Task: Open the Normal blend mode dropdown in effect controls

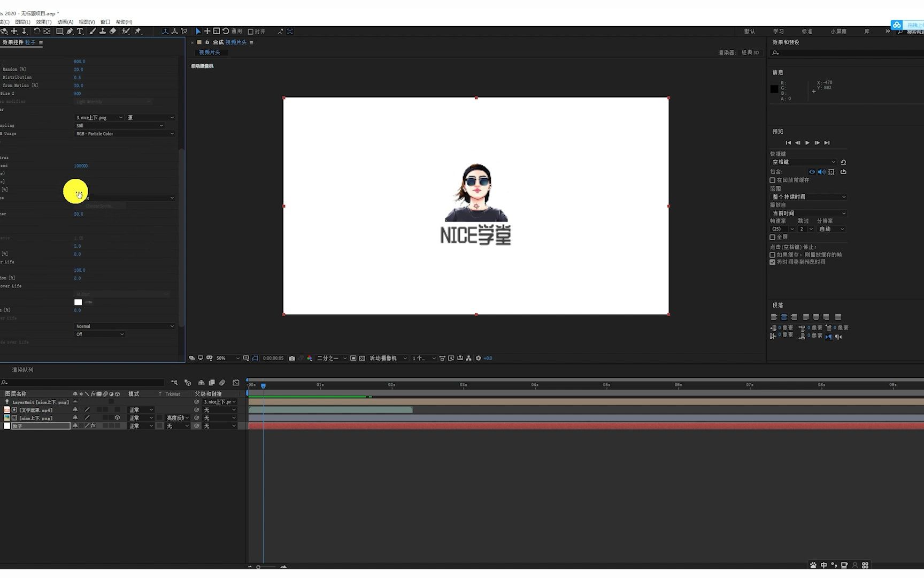Action: 125,326
